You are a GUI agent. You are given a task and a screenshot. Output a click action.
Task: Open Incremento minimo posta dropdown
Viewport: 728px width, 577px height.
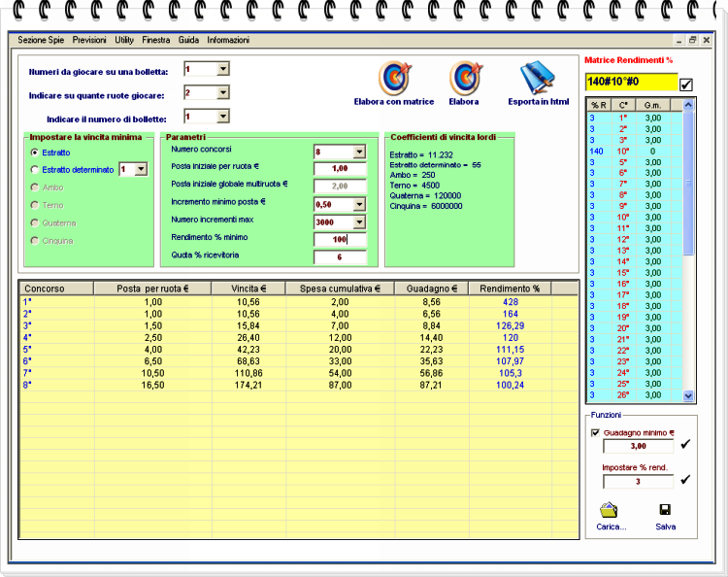[358, 205]
